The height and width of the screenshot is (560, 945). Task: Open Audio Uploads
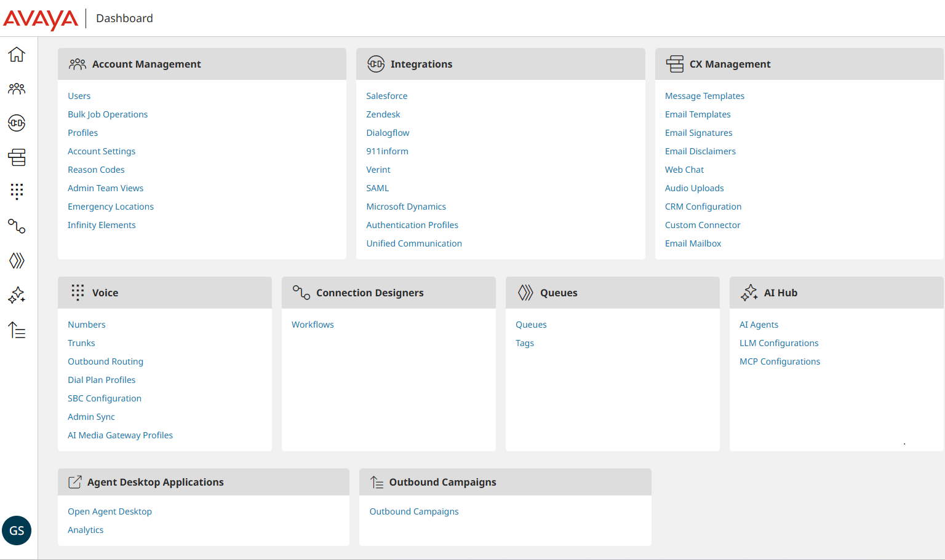[x=695, y=188]
